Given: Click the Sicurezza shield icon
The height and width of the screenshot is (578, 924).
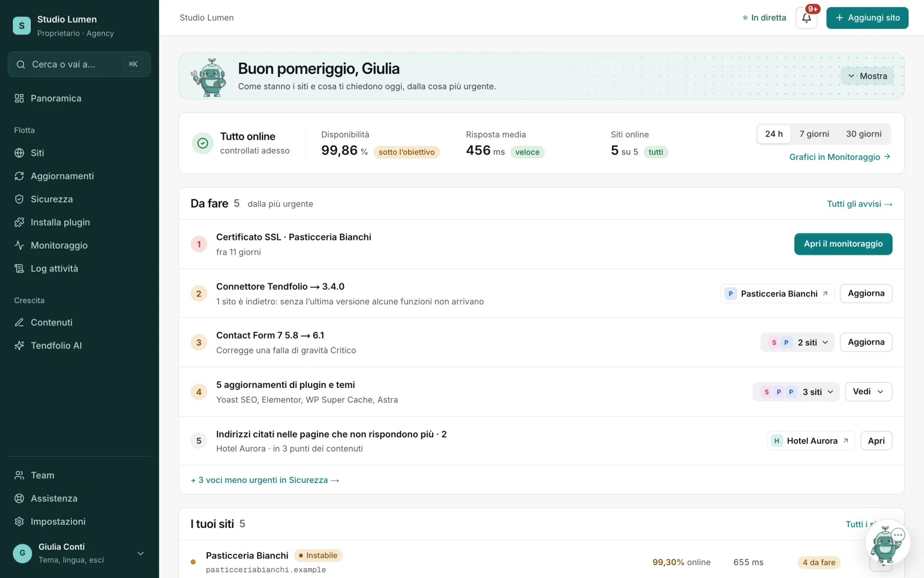Looking at the screenshot, I should 19,199.
